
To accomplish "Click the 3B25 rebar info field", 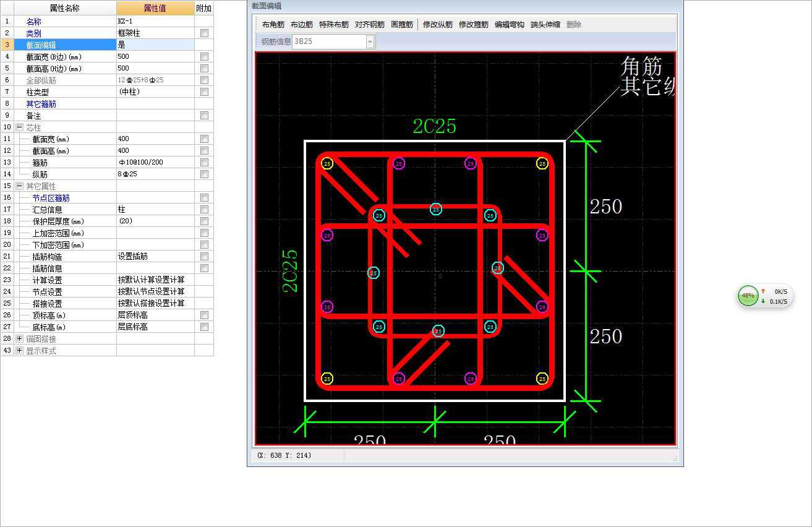I will click(x=329, y=42).
